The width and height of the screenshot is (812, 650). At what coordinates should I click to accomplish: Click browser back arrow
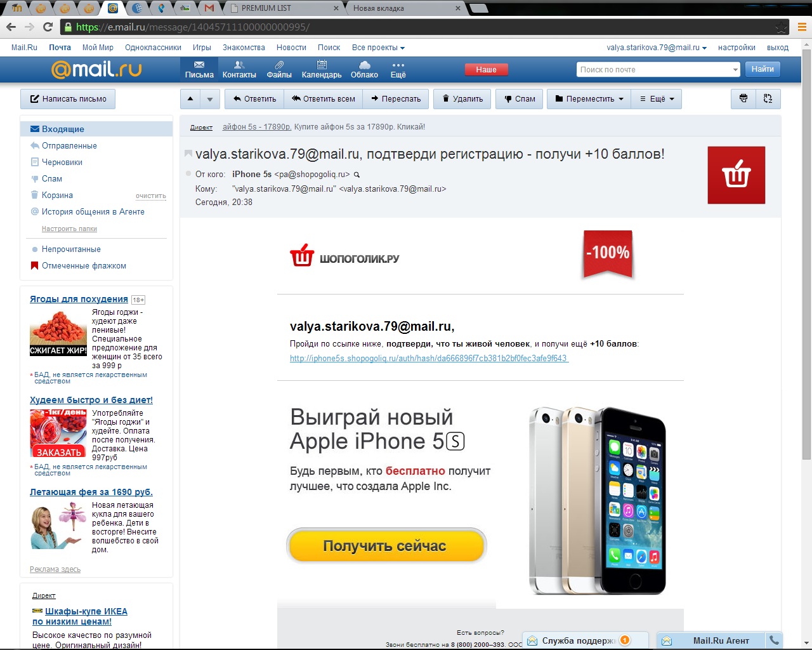click(x=11, y=27)
